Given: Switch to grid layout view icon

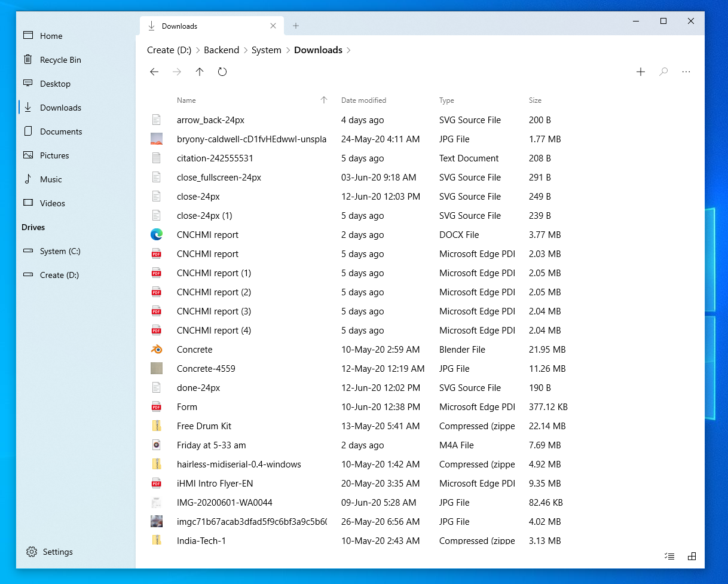Looking at the screenshot, I should coord(692,556).
